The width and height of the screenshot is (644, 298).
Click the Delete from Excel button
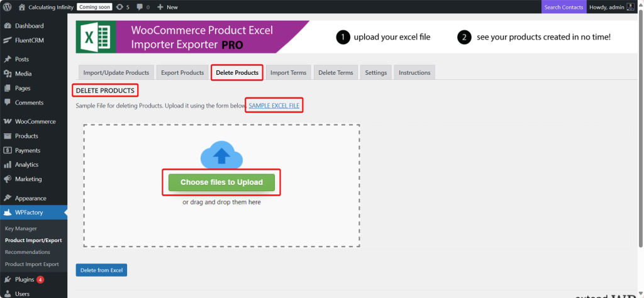click(x=101, y=270)
